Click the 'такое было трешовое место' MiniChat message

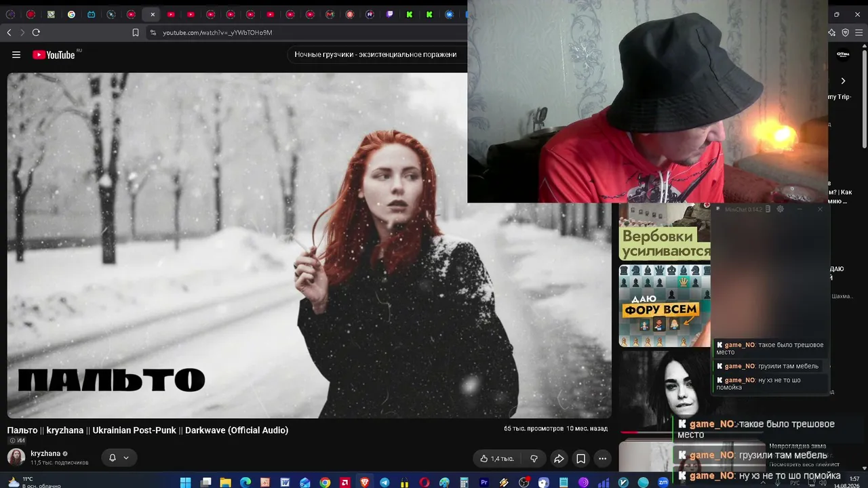click(770, 348)
